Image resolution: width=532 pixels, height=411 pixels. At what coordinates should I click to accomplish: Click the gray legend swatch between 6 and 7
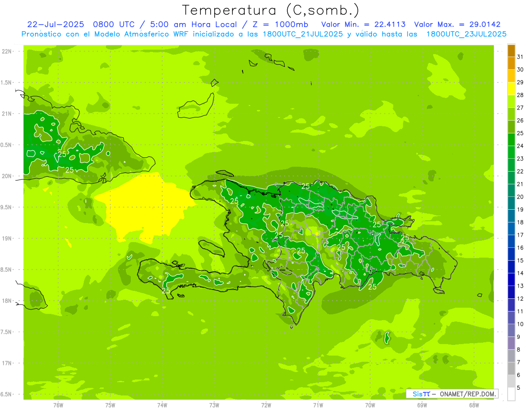(511, 368)
